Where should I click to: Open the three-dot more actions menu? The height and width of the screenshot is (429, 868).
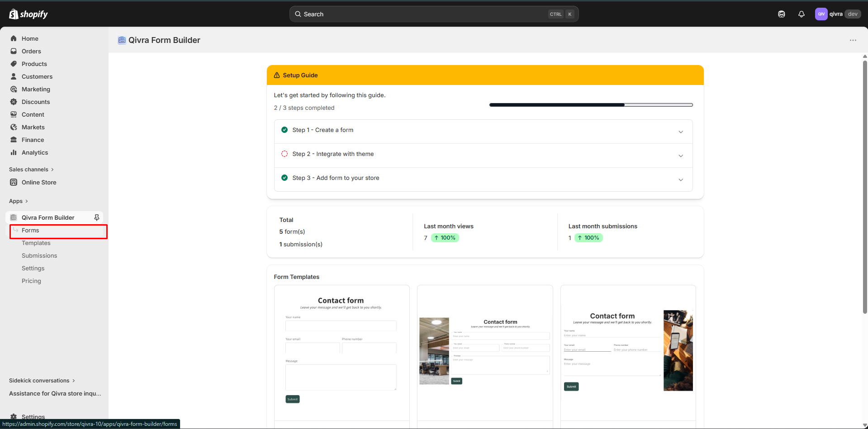pos(853,40)
